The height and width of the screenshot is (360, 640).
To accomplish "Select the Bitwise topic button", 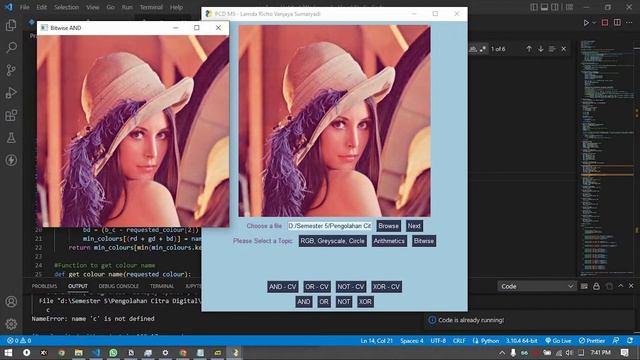I will coord(424,241).
